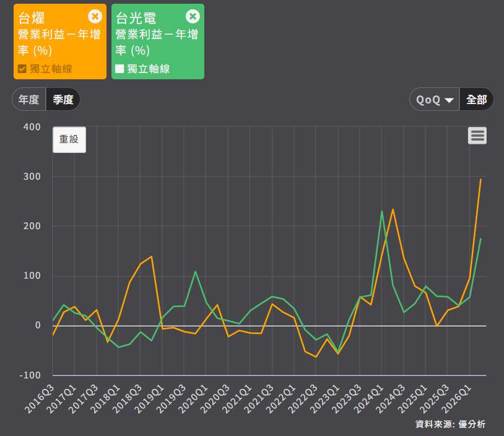Viewport: 504px width, 436px height.
Task: Click the 2018Q1 x-axis label
Action: [x=105, y=398]
